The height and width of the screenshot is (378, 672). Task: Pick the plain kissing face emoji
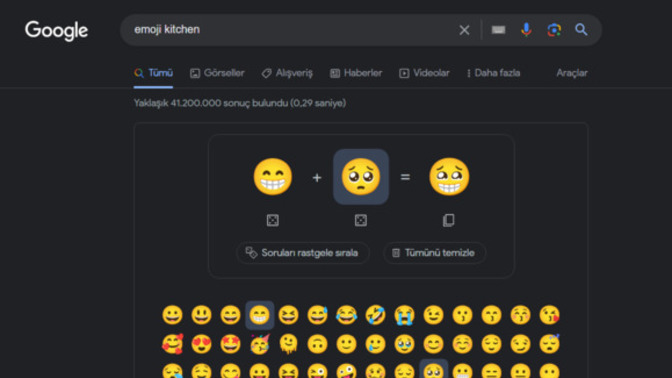(462, 315)
